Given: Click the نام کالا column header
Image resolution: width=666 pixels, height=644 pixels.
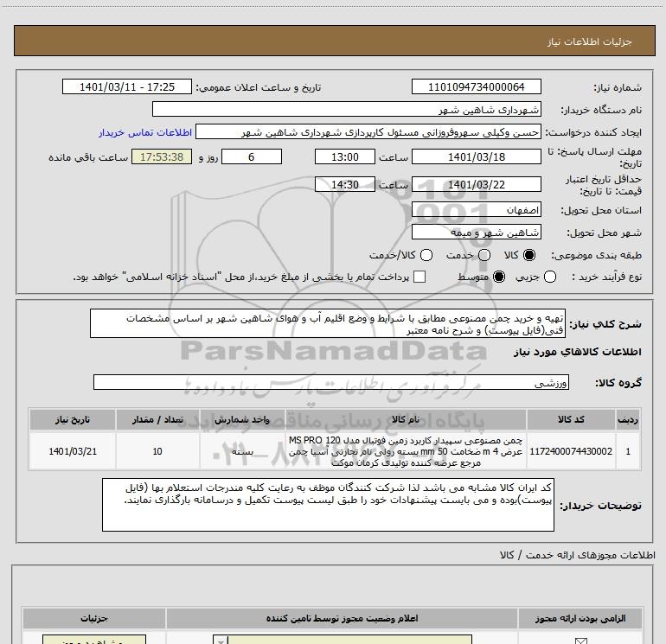Looking at the screenshot, I should [x=406, y=419].
